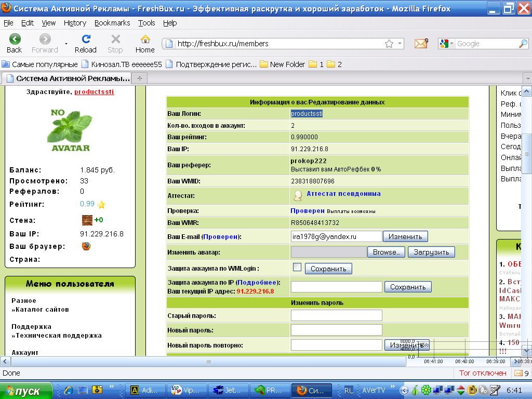Open the productssti username link

tap(94, 91)
